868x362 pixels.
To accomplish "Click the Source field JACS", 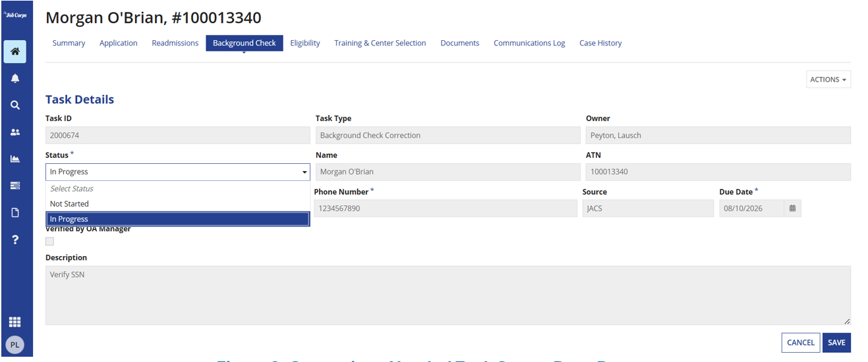I will pyautogui.click(x=648, y=209).
